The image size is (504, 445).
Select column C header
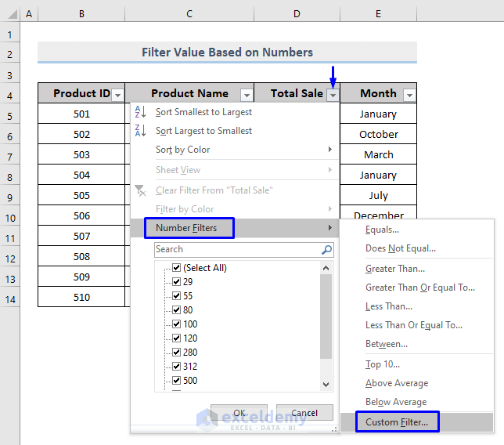pos(189,14)
